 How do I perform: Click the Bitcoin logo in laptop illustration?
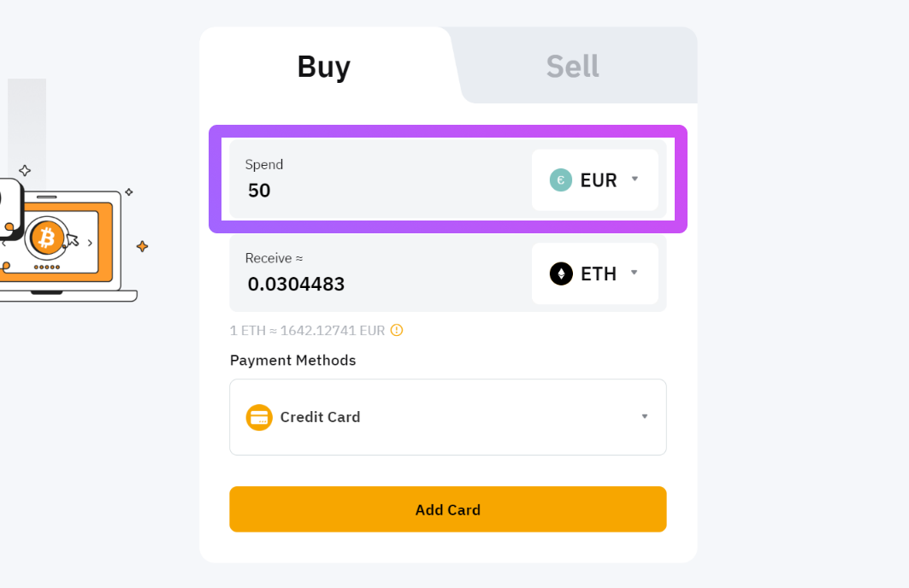pos(47,238)
